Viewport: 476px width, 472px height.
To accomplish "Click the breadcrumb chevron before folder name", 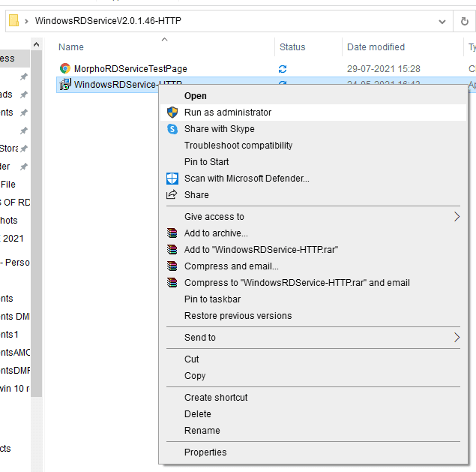I will [26, 21].
